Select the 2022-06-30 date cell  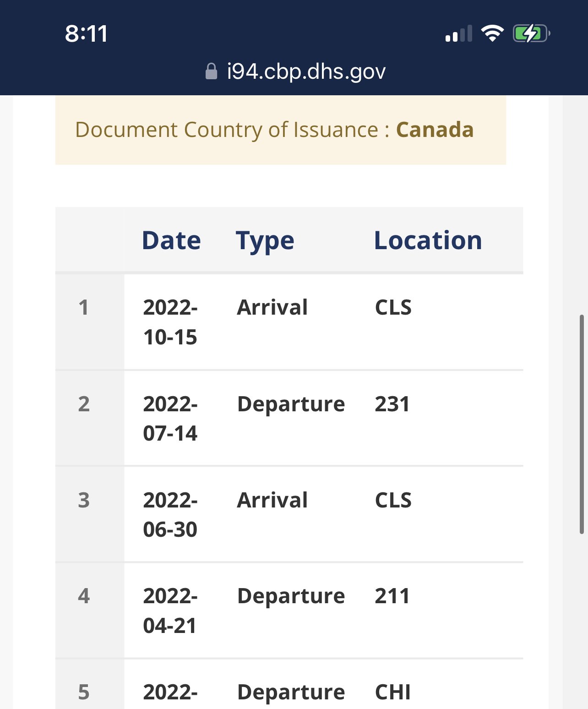tap(170, 514)
